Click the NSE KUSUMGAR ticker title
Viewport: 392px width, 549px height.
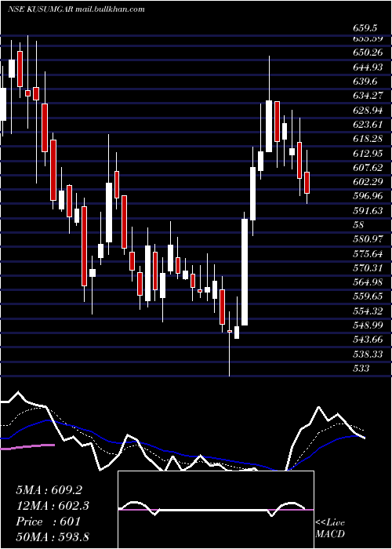click(76, 9)
